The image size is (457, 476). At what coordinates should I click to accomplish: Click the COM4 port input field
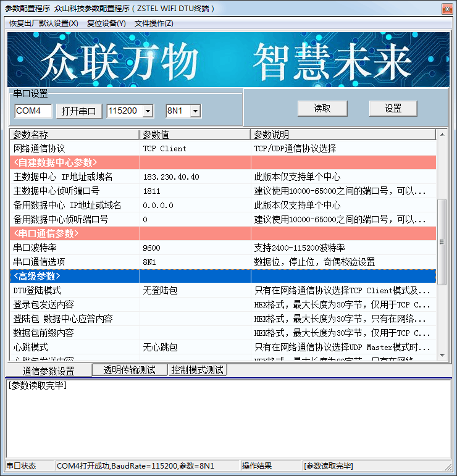click(x=33, y=111)
